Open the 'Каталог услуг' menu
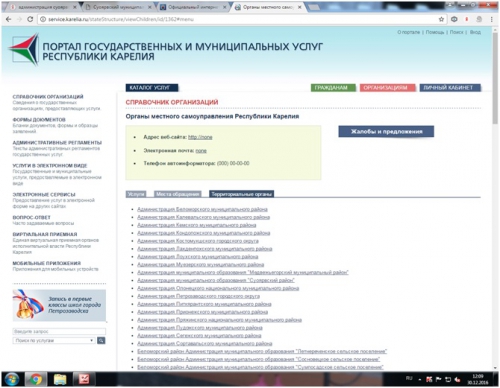Image resolution: width=500 pixels, height=388 pixels. click(x=152, y=88)
